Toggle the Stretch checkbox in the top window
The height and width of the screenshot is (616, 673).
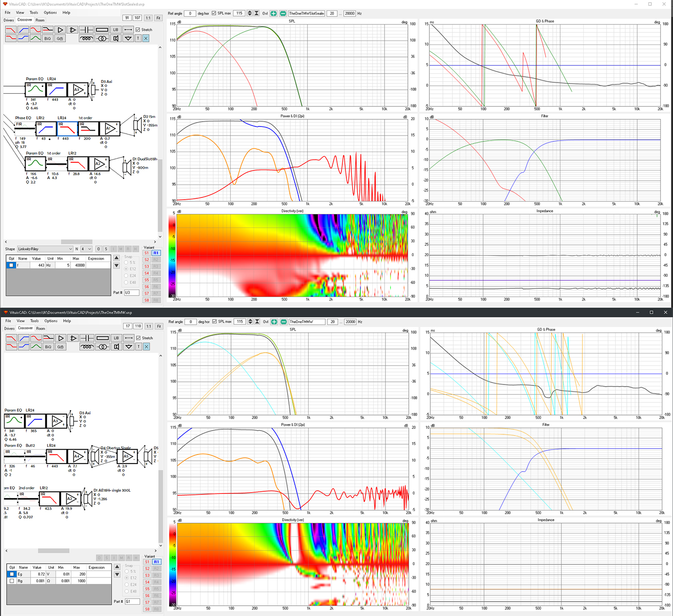pyautogui.click(x=138, y=30)
